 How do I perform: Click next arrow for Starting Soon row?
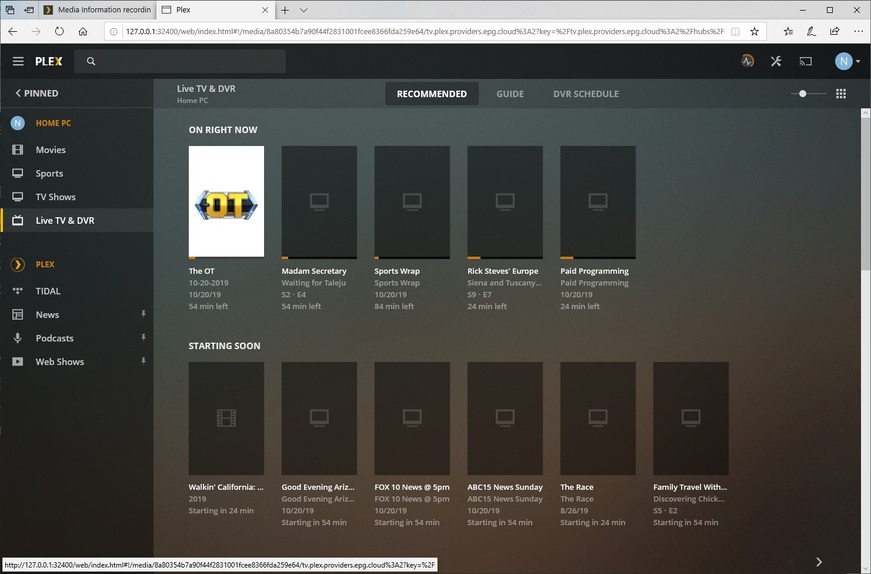(x=819, y=562)
